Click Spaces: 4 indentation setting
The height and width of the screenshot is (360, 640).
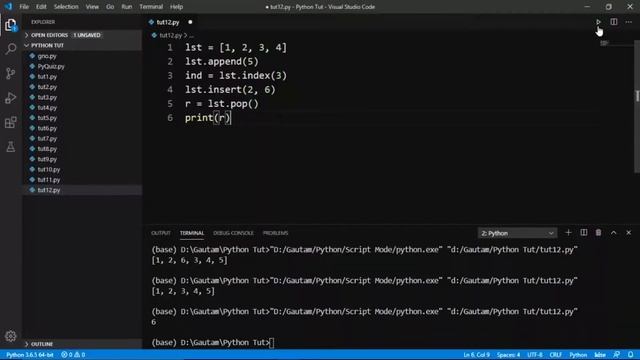pos(509,355)
